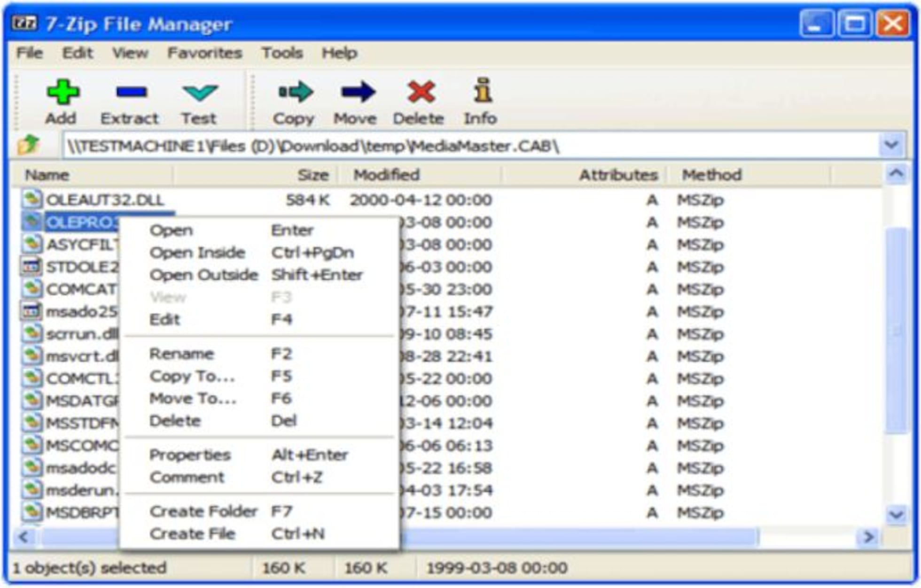Select the Extract icon
921x588 pixels.
pos(130,93)
